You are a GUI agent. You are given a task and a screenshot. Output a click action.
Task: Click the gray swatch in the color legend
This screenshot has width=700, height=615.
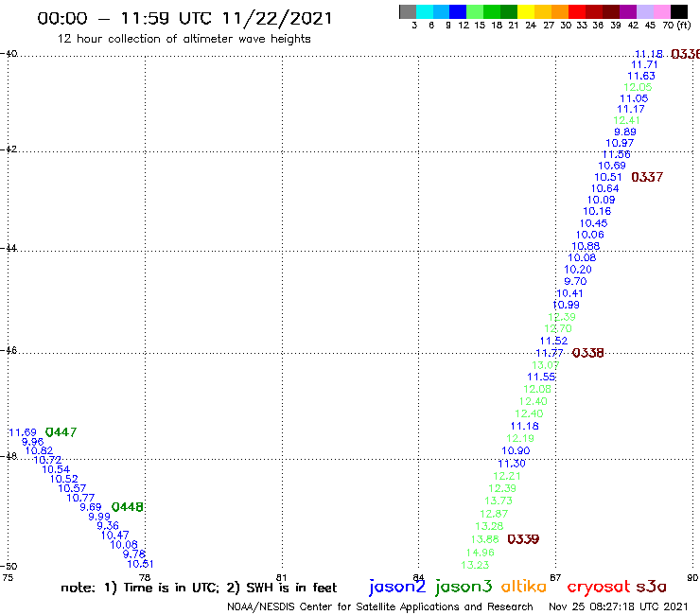point(408,11)
